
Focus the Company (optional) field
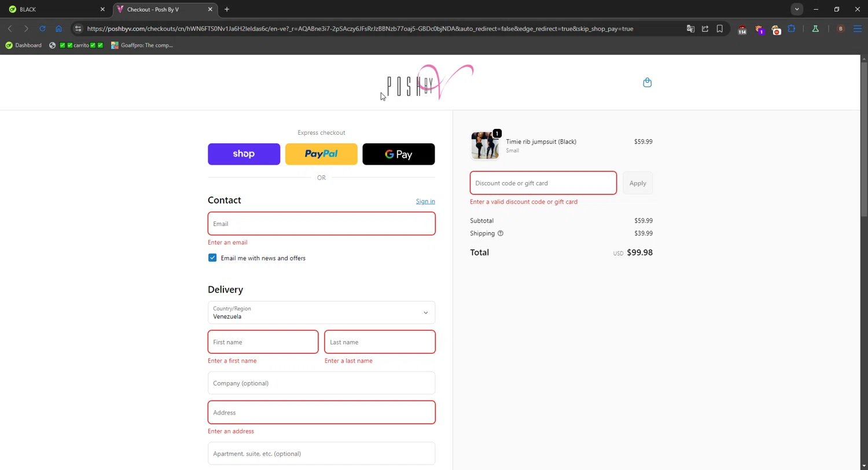pyautogui.click(x=321, y=383)
